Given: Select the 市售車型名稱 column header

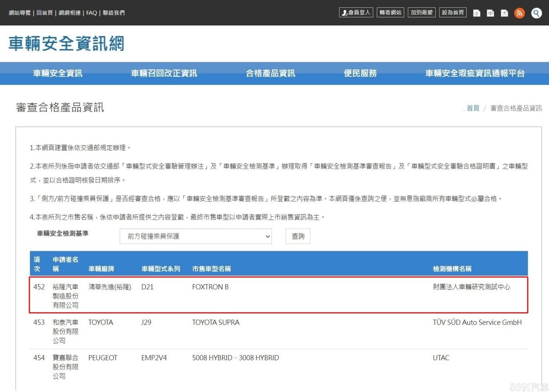Looking at the screenshot, I should (212, 269).
